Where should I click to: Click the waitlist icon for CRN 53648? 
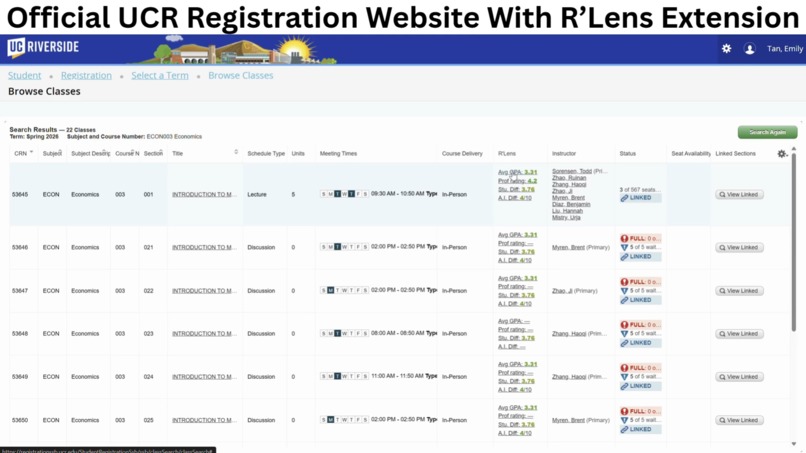click(625, 334)
